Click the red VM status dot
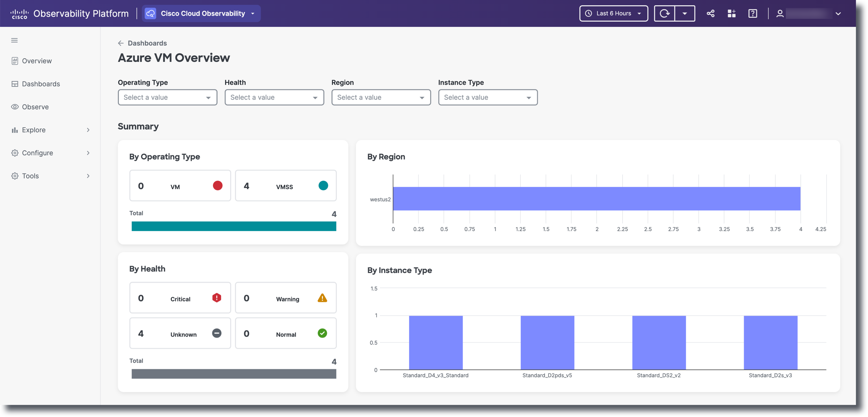The width and height of the screenshot is (868, 417). (218, 186)
